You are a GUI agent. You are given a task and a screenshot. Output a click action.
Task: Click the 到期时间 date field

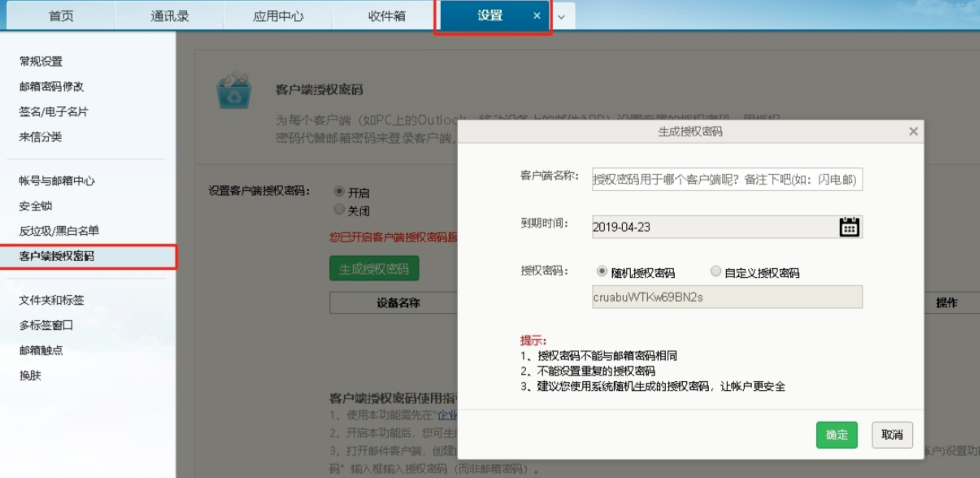[727, 227]
